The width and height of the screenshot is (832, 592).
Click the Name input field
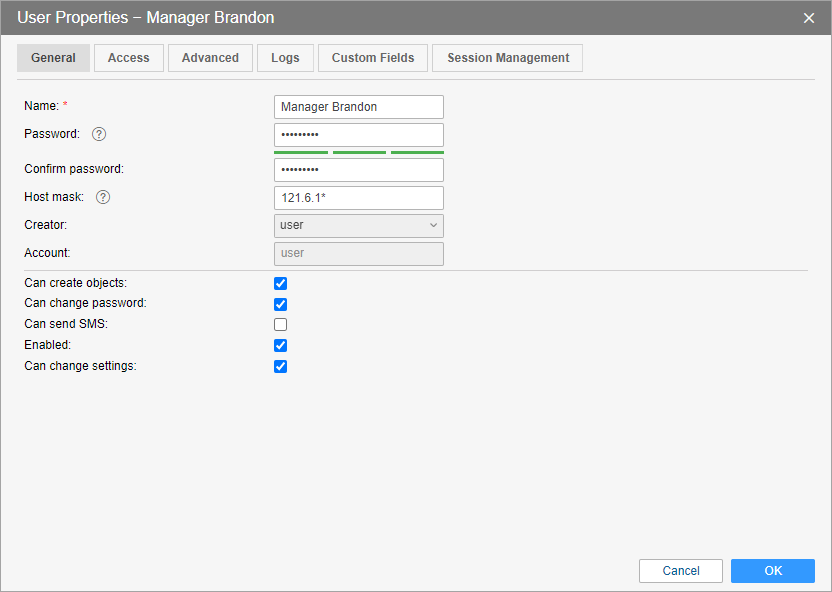coord(358,107)
